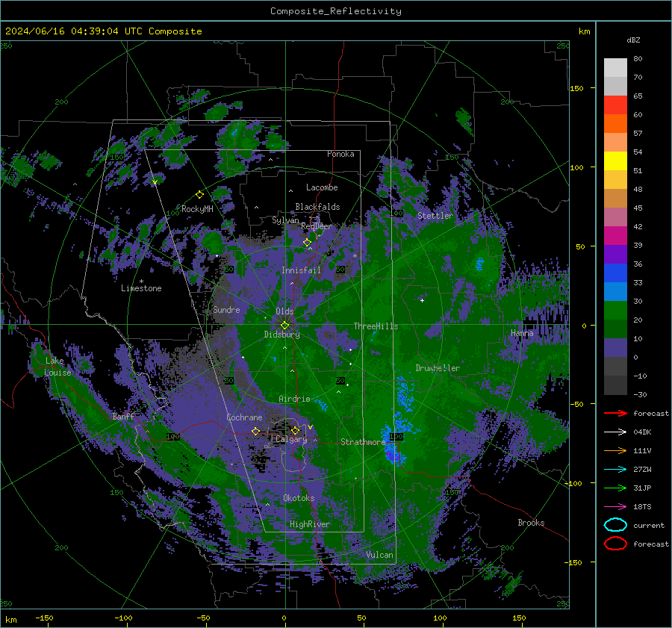
Task: Click the white plus marker northwest of Hanna
Action: (422, 300)
